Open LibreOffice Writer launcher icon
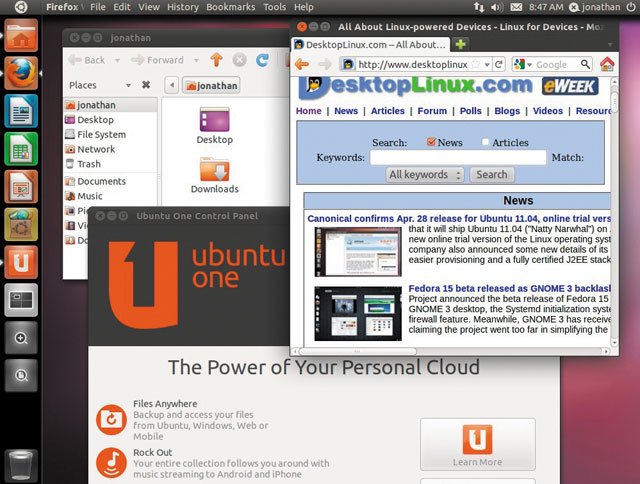 pos(21,111)
